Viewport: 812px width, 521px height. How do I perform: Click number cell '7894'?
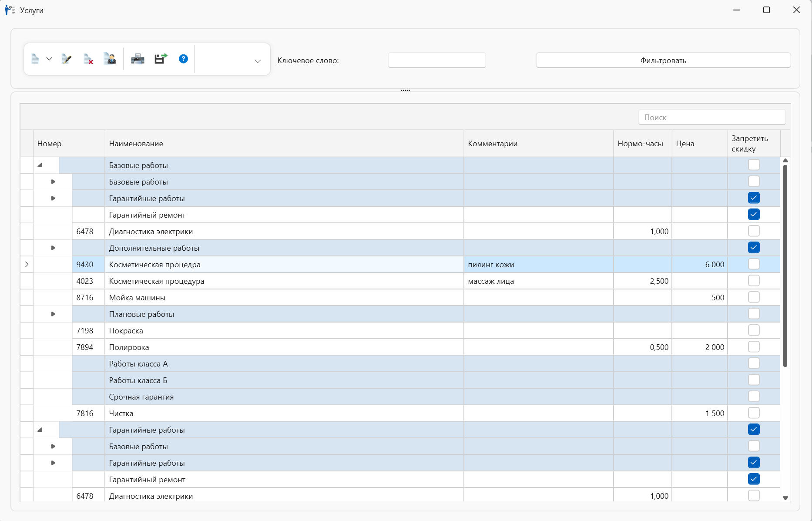coord(89,347)
